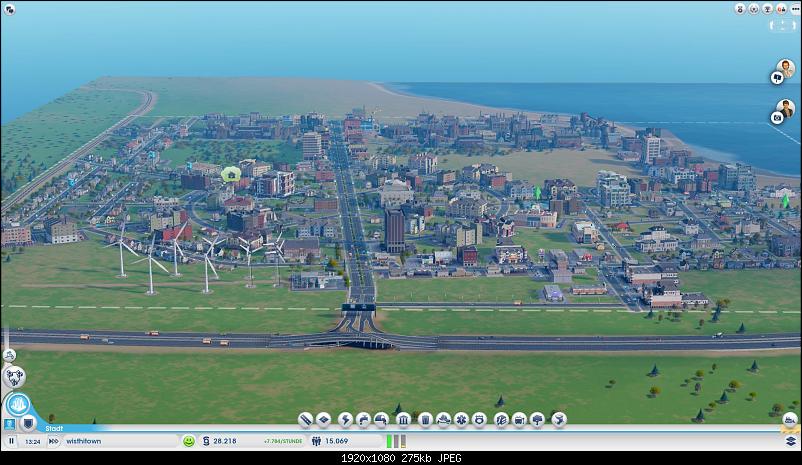This screenshot has height=465, width=802.
Task: Click the green happiness smiley face
Action: pyautogui.click(x=189, y=441)
